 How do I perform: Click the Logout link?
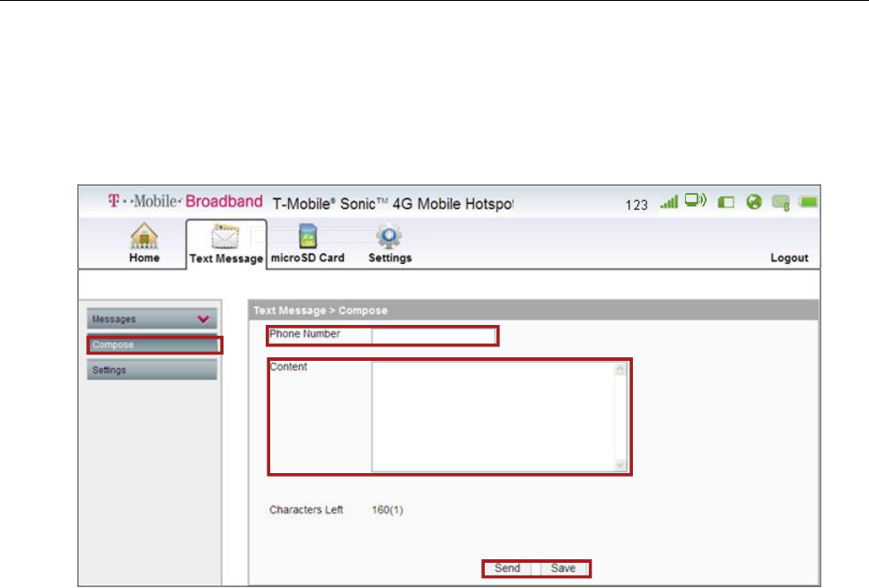click(x=789, y=258)
